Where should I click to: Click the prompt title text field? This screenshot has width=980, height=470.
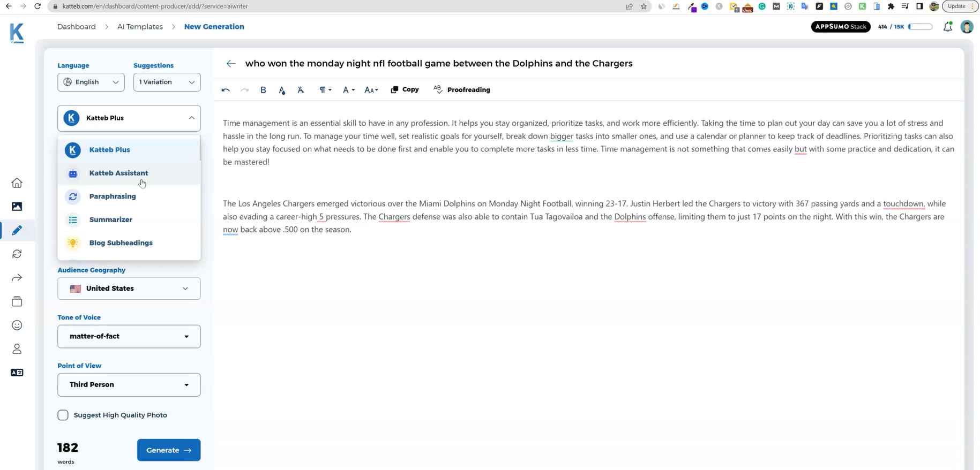[x=438, y=64]
